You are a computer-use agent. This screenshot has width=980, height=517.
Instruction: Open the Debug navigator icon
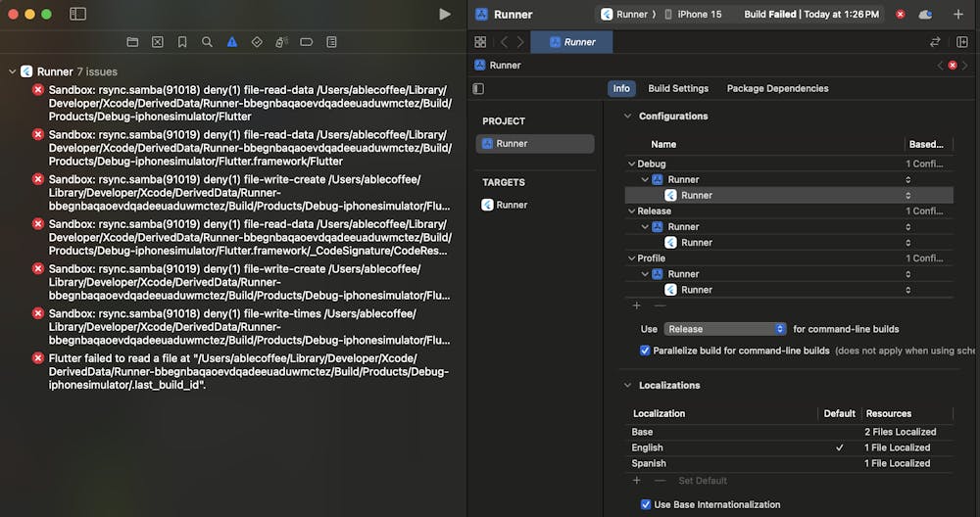click(x=282, y=42)
